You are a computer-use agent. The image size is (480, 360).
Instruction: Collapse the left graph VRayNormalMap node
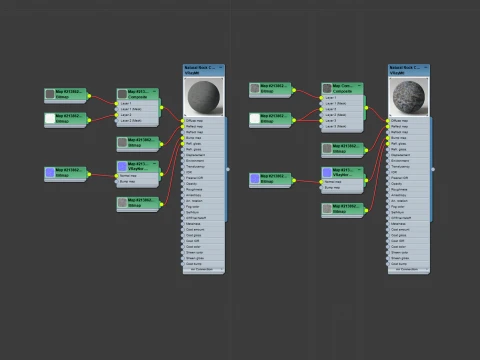click(154, 164)
